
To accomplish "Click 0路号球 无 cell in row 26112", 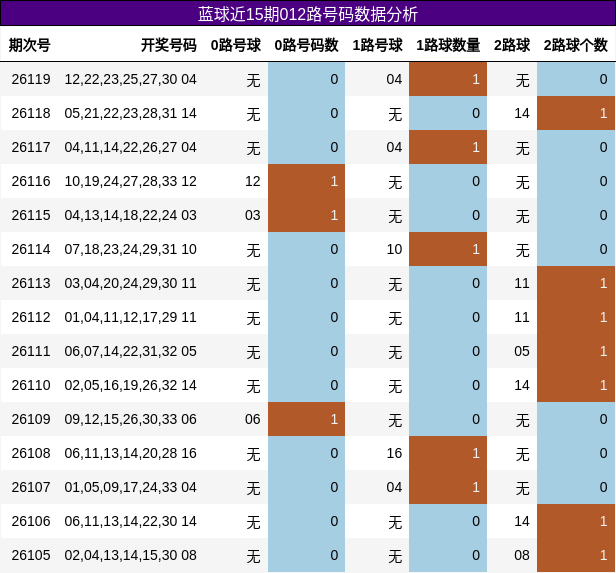I will coord(253,318).
